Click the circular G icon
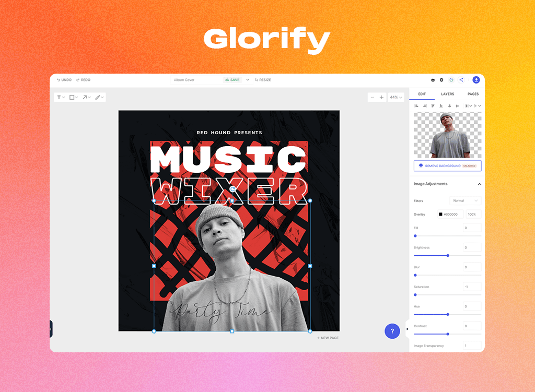The height and width of the screenshot is (392, 535). [x=451, y=80]
